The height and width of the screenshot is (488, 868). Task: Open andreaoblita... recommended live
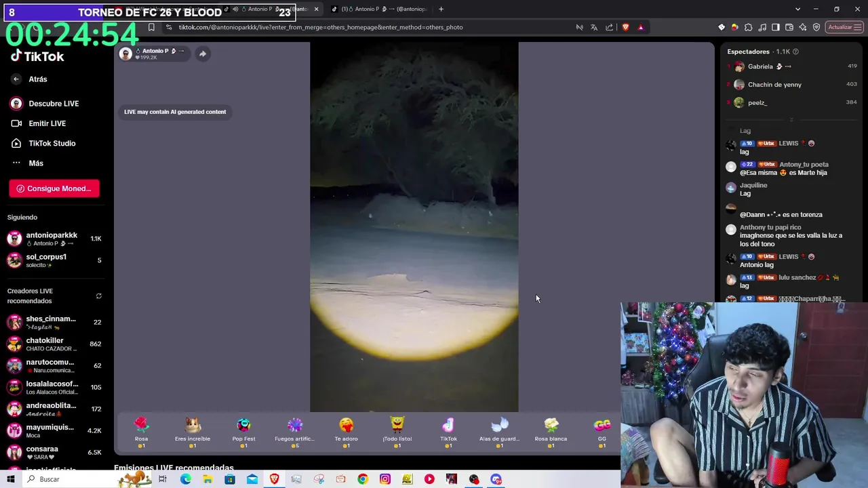[54, 409]
